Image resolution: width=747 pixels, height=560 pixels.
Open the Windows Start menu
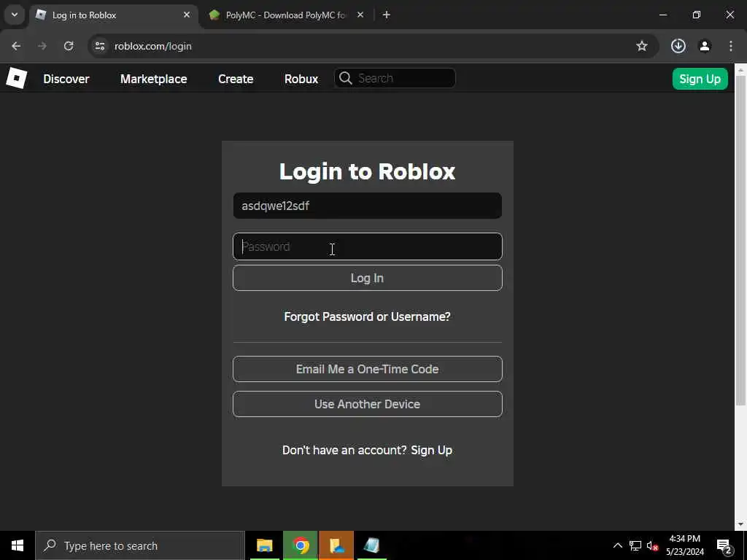(x=18, y=545)
